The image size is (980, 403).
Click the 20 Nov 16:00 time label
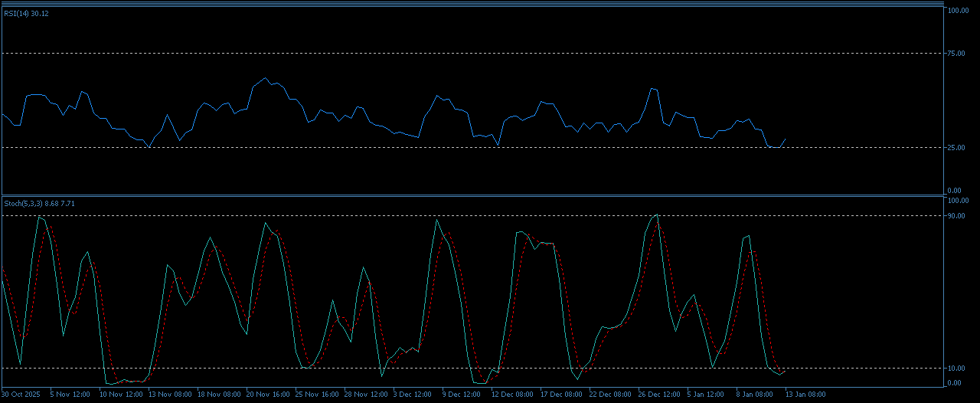coord(268,395)
